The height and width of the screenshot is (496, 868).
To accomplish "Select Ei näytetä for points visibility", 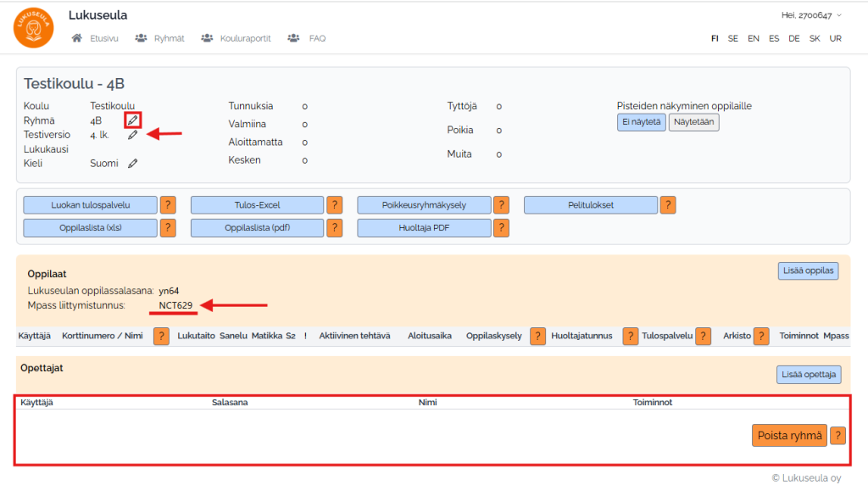I will pos(641,122).
